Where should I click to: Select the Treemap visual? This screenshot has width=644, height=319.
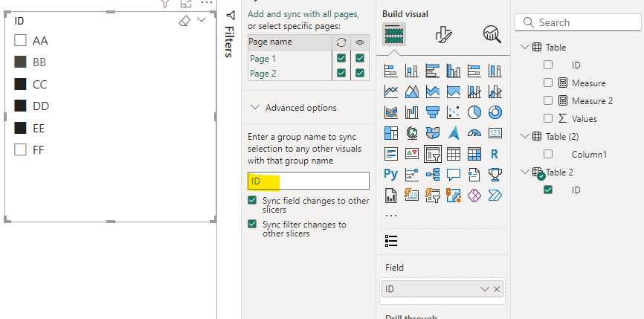tap(390, 133)
